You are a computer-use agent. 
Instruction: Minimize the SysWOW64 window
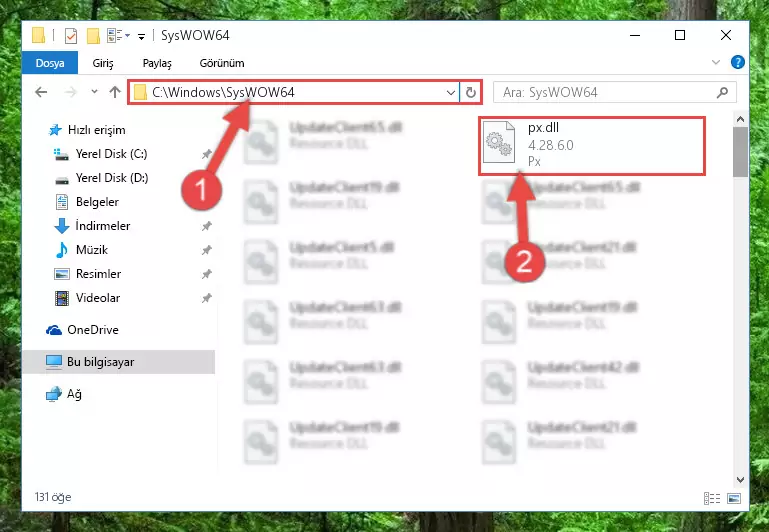click(635, 35)
